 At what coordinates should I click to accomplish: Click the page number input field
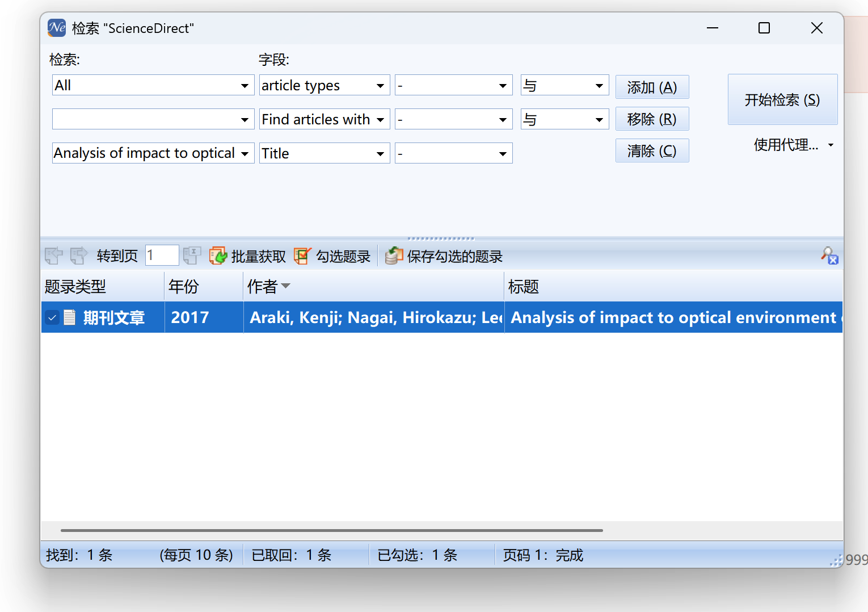pyautogui.click(x=162, y=255)
